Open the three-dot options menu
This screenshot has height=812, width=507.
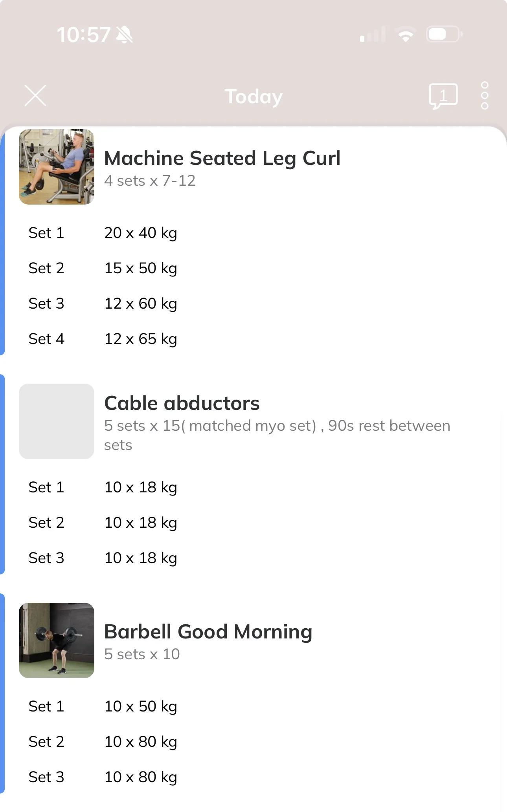click(485, 95)
